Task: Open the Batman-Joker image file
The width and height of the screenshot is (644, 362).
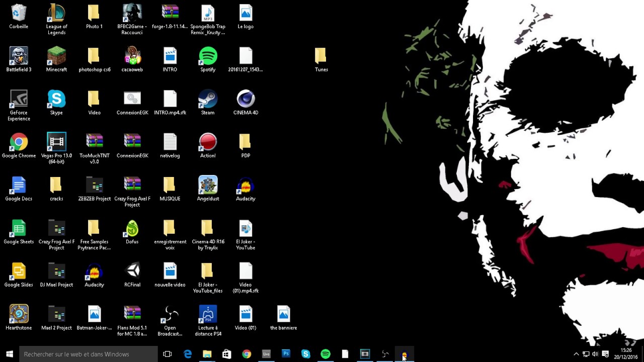Action: tap(94, 318)
